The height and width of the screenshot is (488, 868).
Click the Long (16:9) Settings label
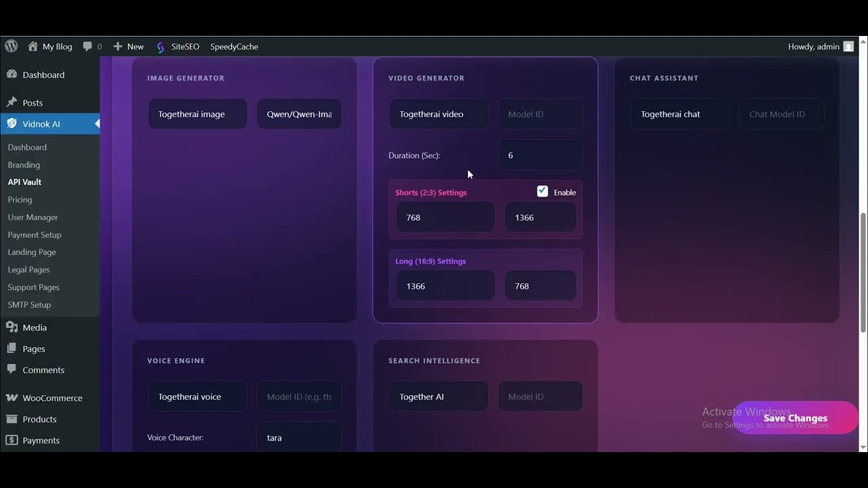pyautogui.click(x=431, y=261)
